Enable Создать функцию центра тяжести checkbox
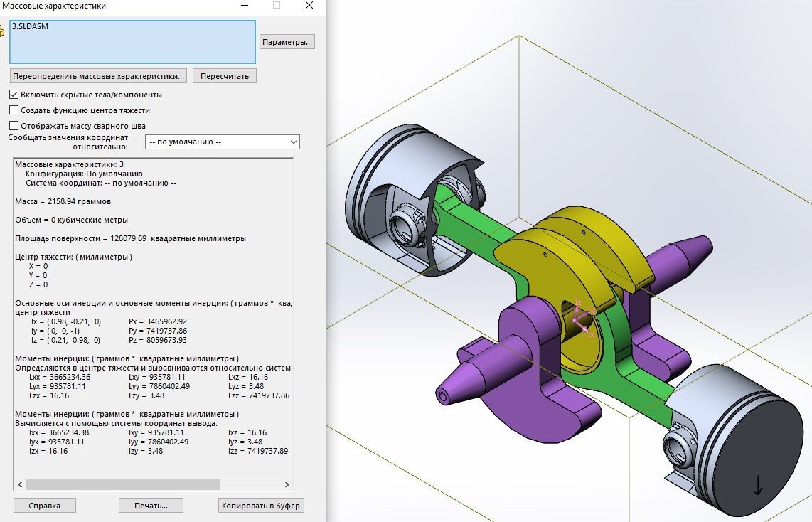 coord(14,110)
